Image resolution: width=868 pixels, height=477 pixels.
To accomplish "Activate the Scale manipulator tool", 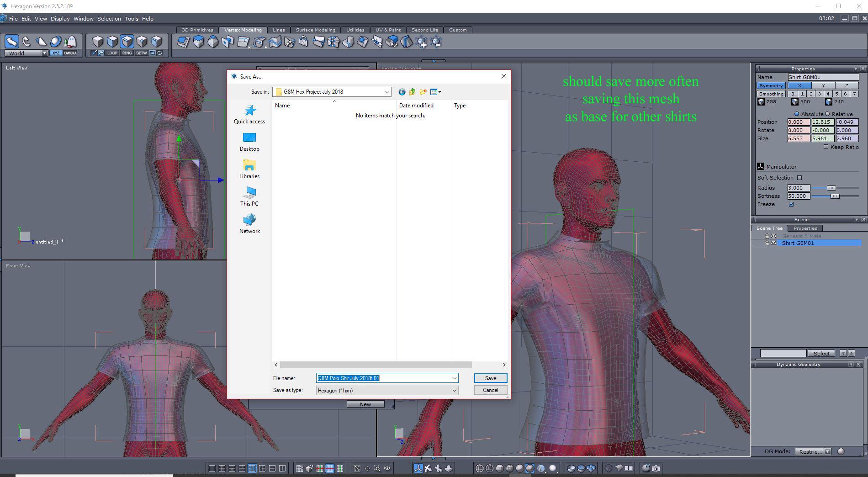I will [41, 42].
